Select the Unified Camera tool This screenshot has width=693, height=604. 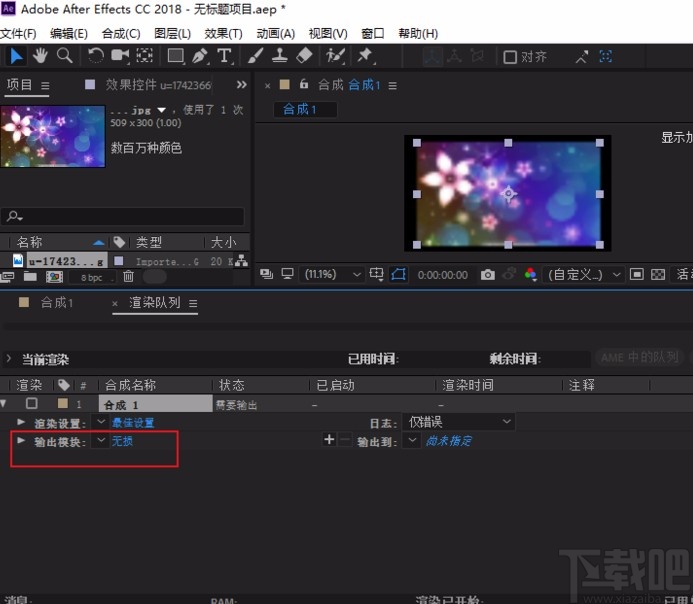120,56
